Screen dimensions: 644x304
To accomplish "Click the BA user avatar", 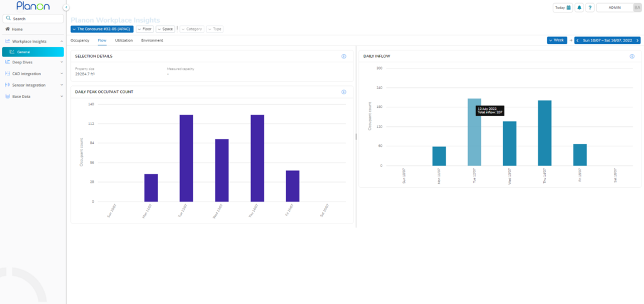I will click(x=637, y=8).
